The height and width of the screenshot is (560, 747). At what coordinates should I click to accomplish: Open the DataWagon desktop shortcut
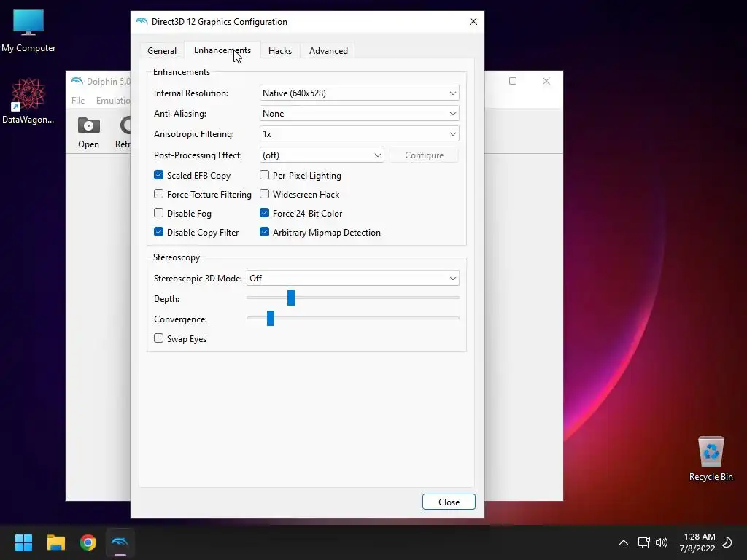click(x=28, y=101)
